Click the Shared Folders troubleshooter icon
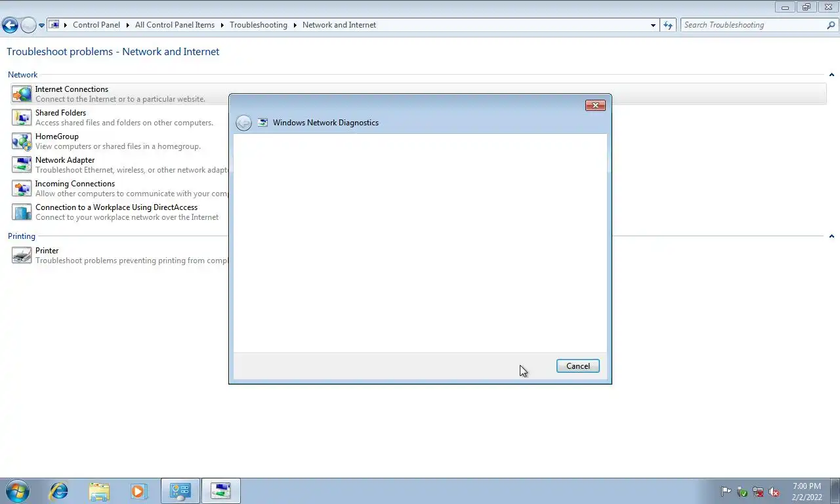 click(22, 117)
